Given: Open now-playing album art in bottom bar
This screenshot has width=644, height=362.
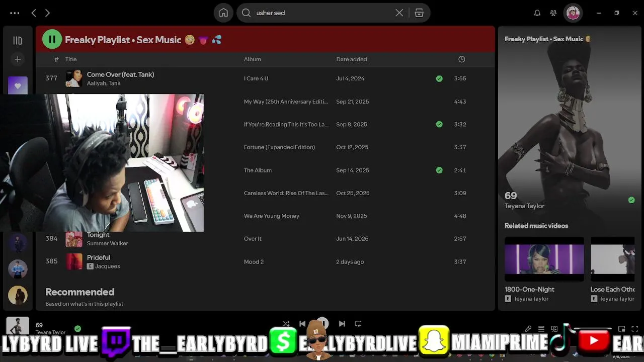Looking at the screenshot, I should (18, 326).
